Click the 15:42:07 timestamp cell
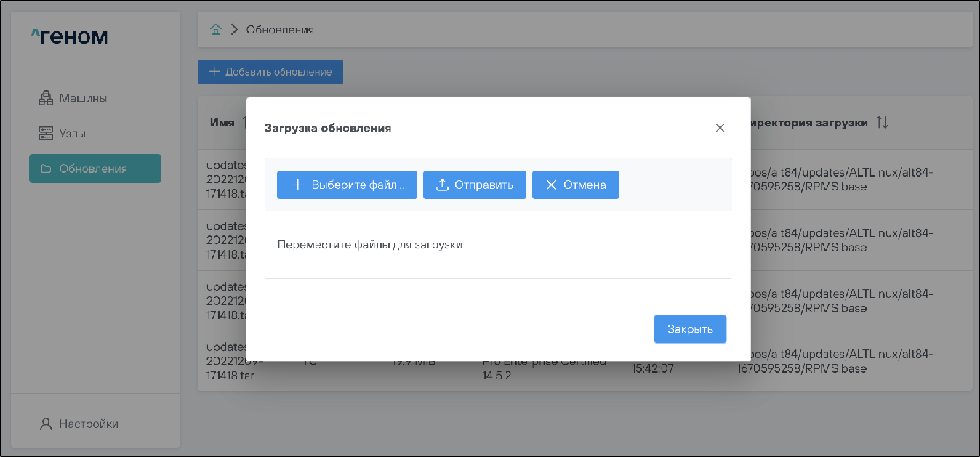Image resolution: width=980 pixels, height=457 pixels. click(x=653, y=368)
